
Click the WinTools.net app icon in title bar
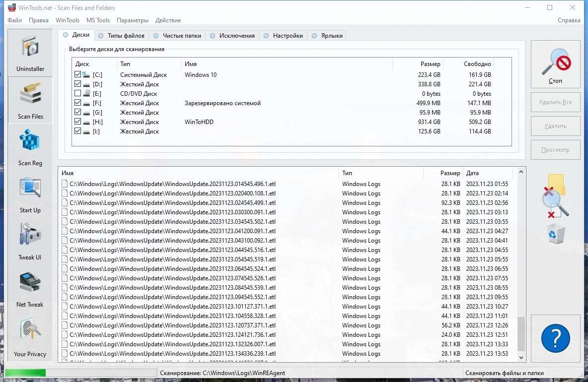11,7
